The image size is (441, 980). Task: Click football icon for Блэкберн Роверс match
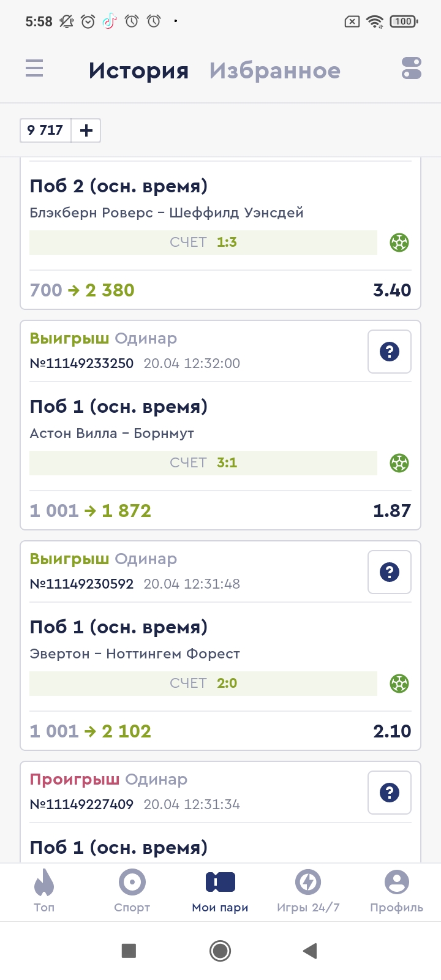[399, 243]
